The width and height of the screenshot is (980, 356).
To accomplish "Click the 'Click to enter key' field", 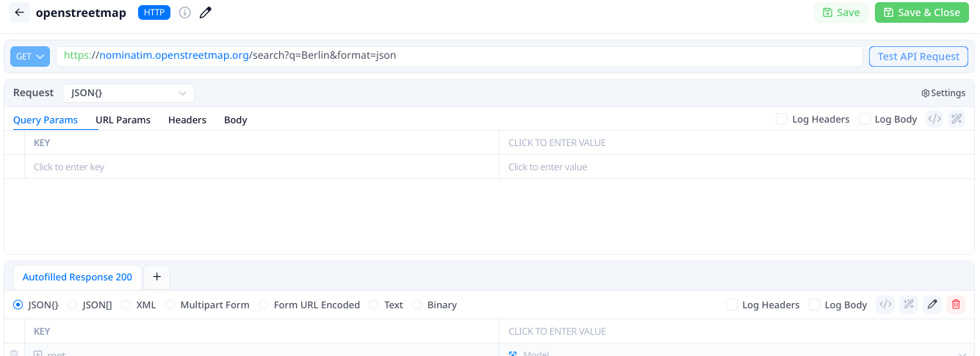I will point(262,167).
